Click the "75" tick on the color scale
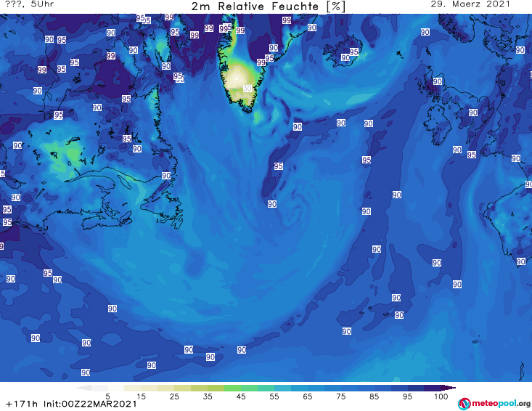Viewport: 532px width, 411px height. (340, 396)
